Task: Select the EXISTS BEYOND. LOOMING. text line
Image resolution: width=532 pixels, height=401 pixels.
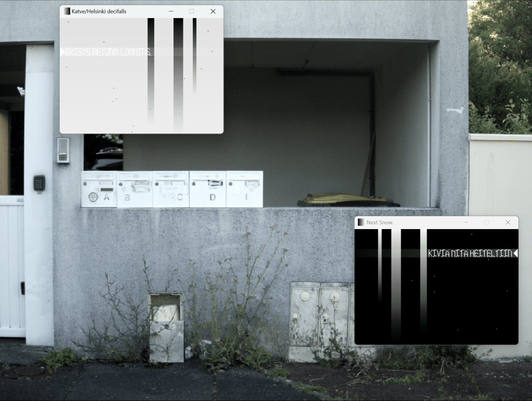Action: [108, 52]
